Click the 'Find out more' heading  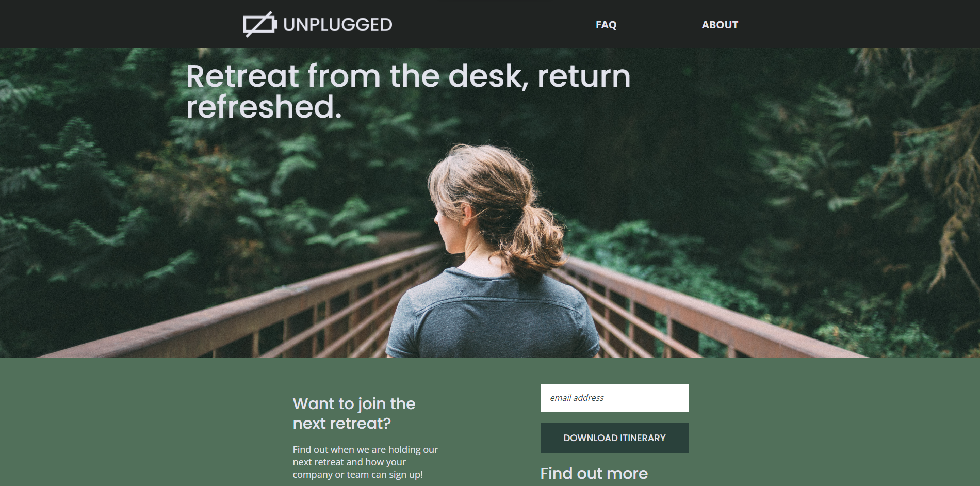coord(594,473)
